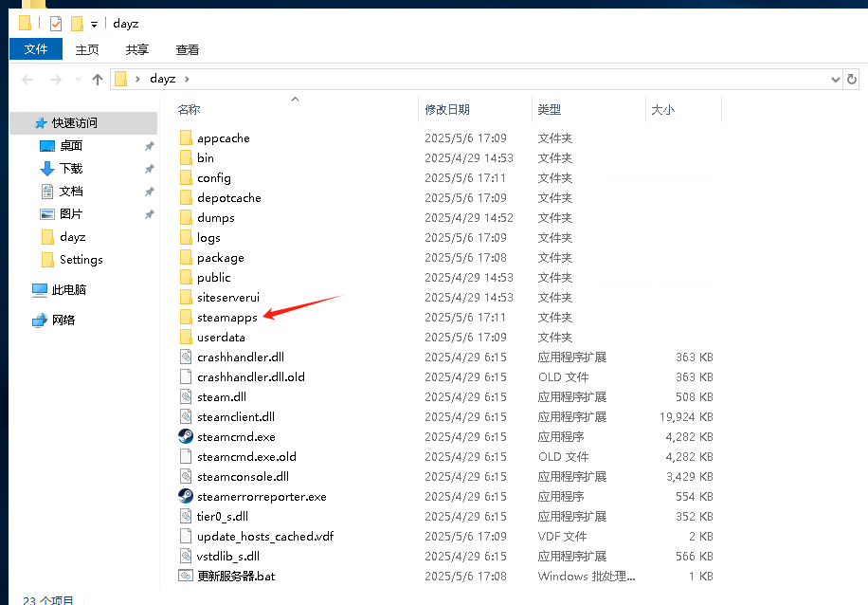Select the appcache folder icon
Image resolution: width=868 pixels, height=605 pixels.
coord(186,137)
